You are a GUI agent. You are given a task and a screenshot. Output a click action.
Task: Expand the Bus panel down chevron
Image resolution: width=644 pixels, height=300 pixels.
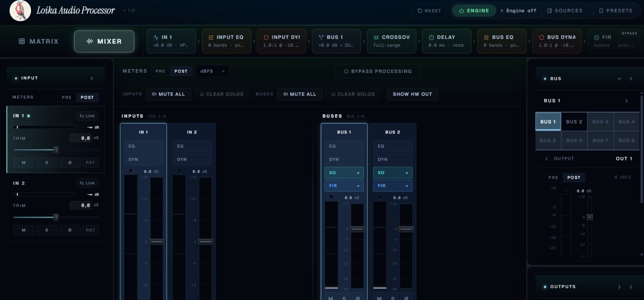point(619,79)
